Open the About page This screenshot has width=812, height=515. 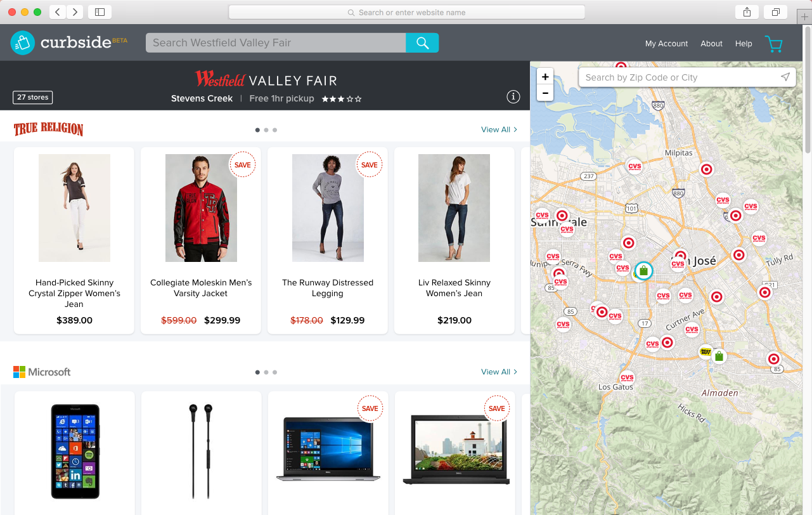(x=711, y=44)
